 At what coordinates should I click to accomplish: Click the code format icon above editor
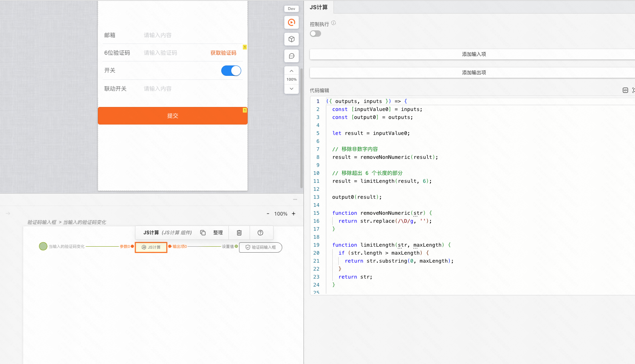[x=625, y=90]
